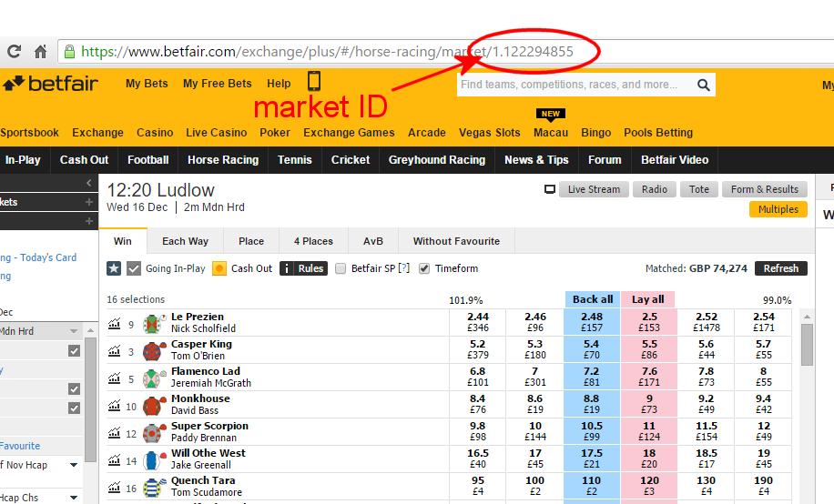Open price graph icon for Super Scorpion
The width and height of the screenshot is (834, 504).
pyautogui.click(x=115, y=433)
